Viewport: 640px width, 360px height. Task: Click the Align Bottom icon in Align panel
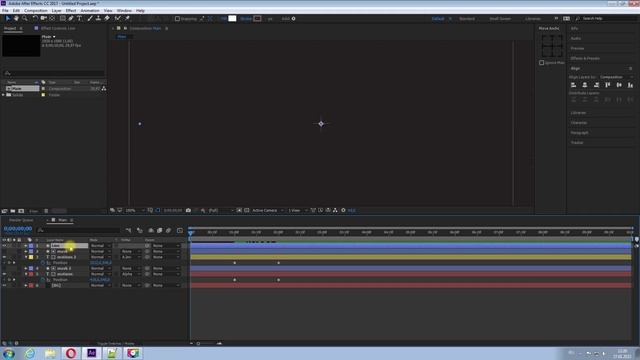[x=631, y=85]
